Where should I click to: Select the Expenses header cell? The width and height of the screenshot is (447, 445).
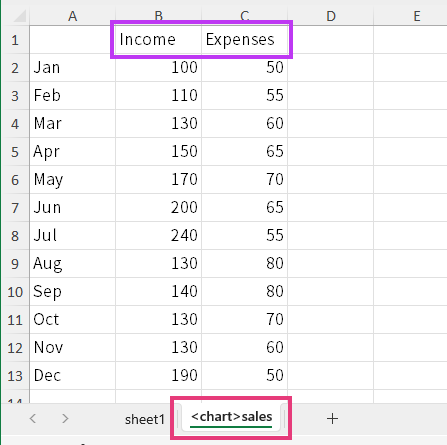tap(245, 40)
